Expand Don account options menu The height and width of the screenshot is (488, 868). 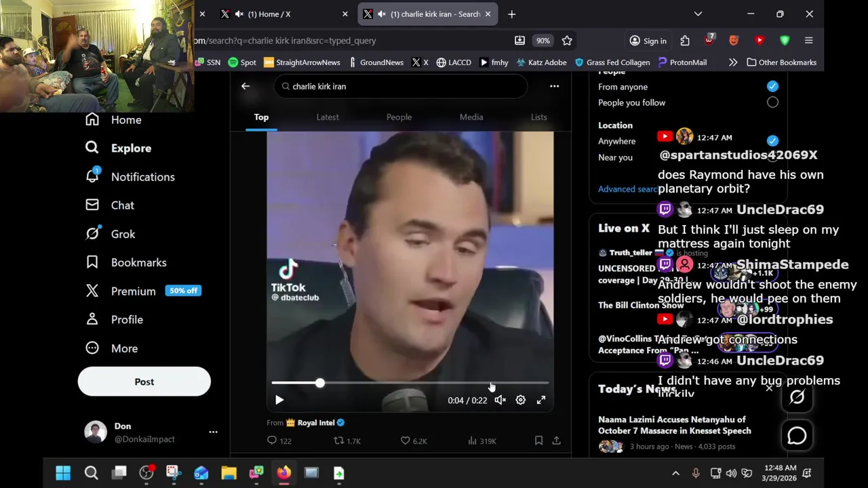(x=213, y=432)
